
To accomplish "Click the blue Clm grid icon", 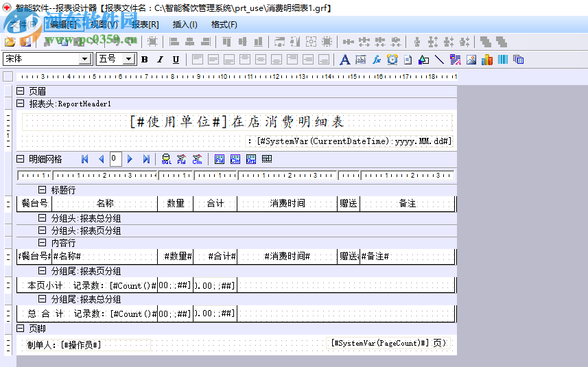I will point(235,159).
